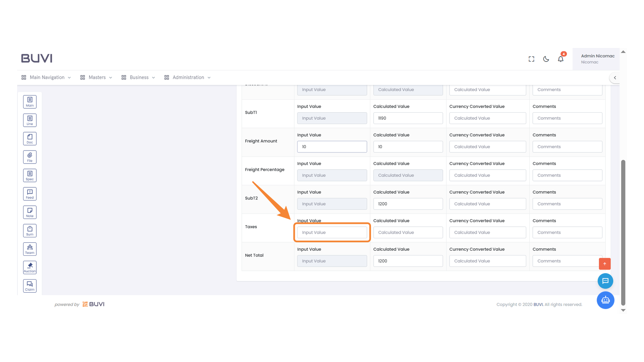Click the Doc icon in the sidebar
This screenshot has height=362, width=644.
[30, 138]
